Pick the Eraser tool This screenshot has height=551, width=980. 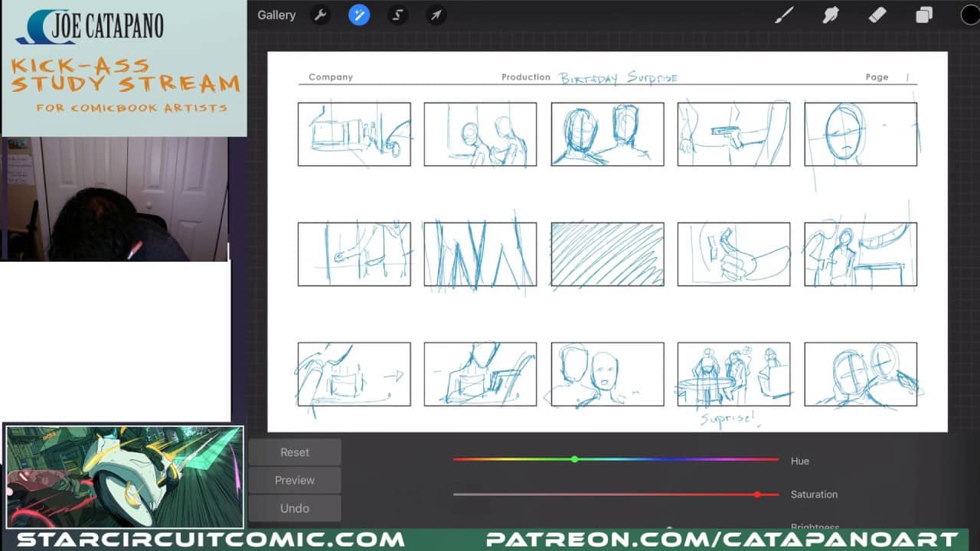point(877,15)
